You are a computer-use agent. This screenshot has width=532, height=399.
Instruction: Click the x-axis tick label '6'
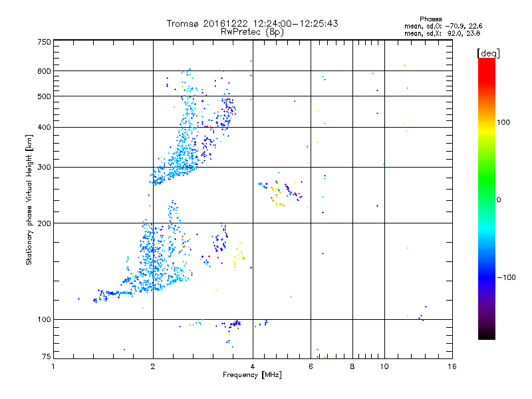[x=311, y=366]
